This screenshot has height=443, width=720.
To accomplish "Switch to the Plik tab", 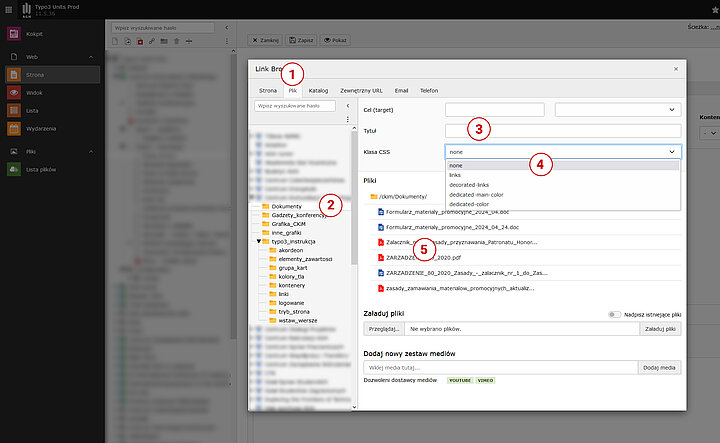I will coord(292,91).
